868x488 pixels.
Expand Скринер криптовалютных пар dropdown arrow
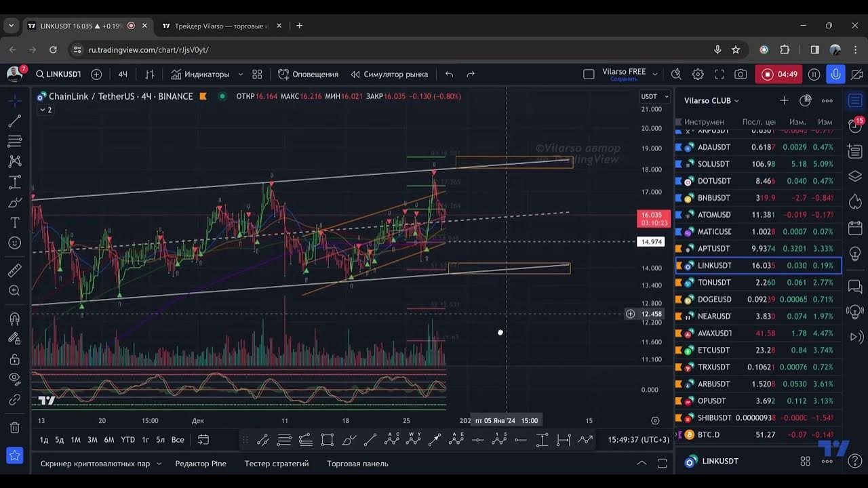pyautogui.click(x=159, y=464)
